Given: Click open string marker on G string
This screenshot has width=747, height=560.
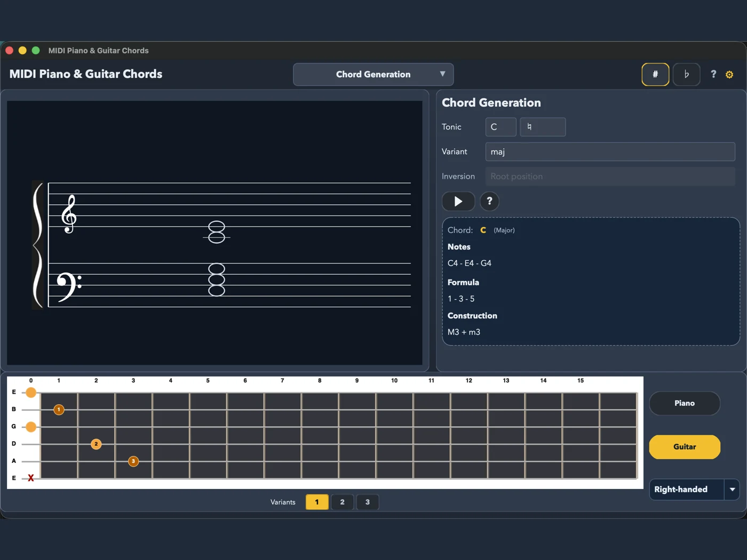Looking at the screenshot, I should coord(31,427).
